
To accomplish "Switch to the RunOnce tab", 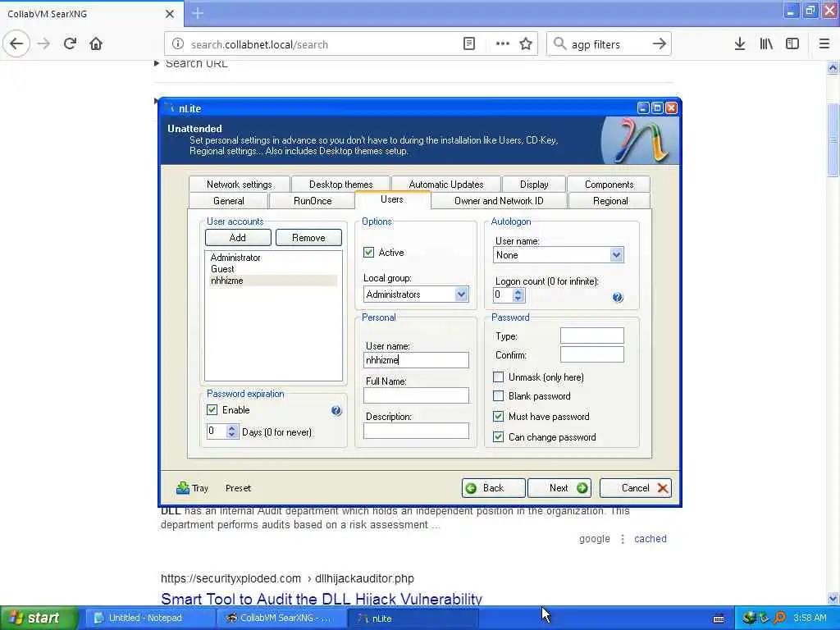I will pos(313,201).
